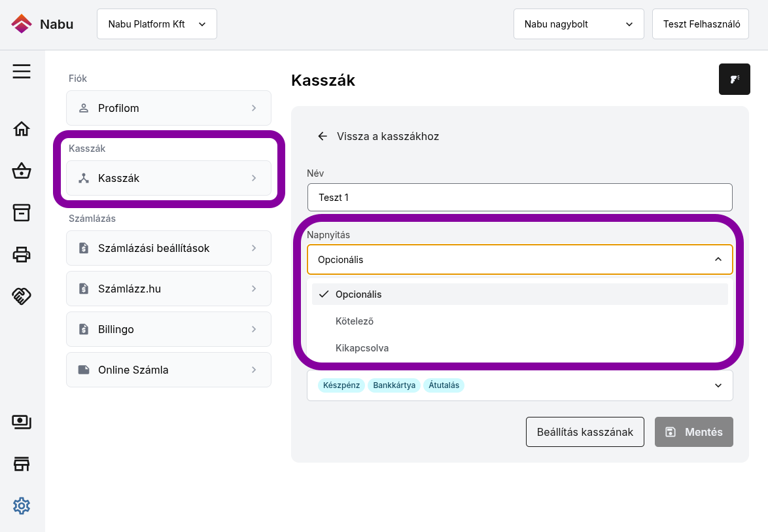
Task: Open the storefront sidebar icon
Action: (22, 464)
